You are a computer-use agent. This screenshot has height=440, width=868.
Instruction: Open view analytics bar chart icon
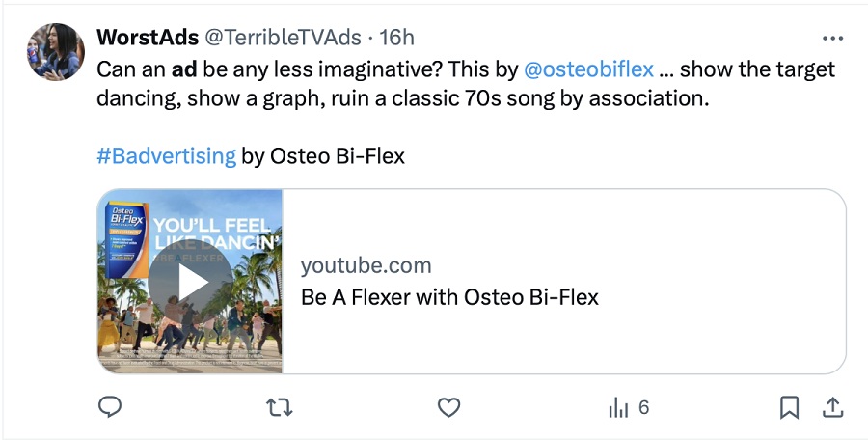click(x=617, y=408)
